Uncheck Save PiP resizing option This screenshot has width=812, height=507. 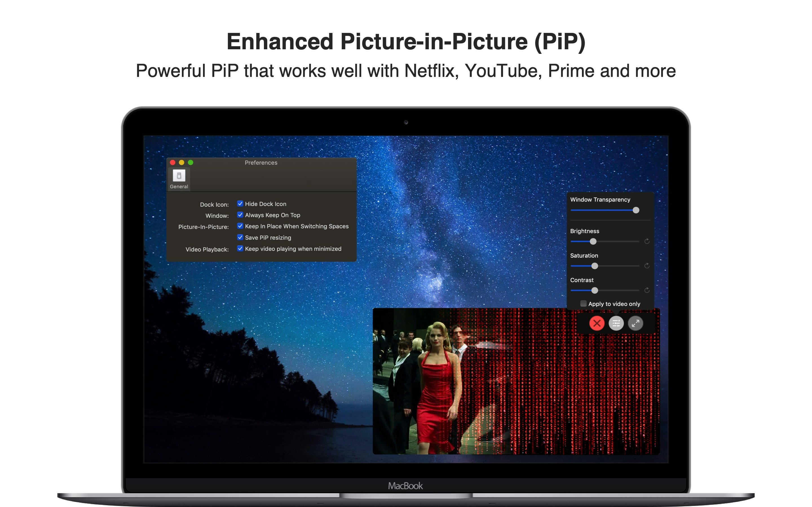pos(240,237)
